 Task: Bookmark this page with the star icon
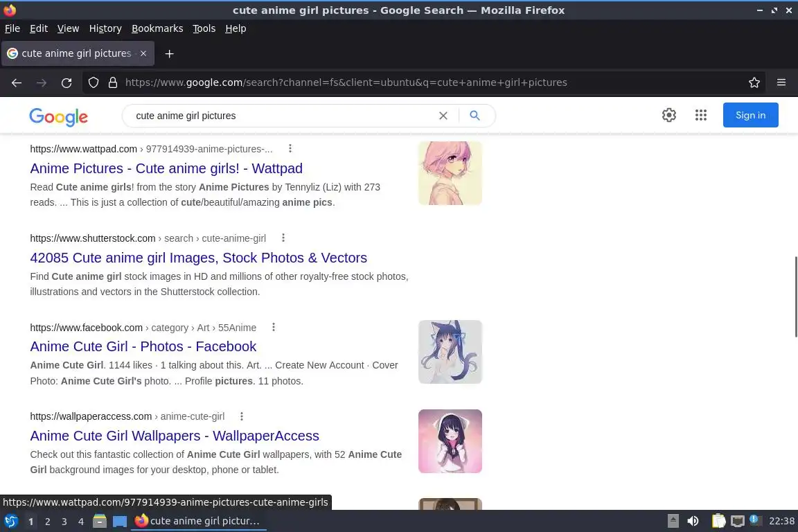pos(754,82)
